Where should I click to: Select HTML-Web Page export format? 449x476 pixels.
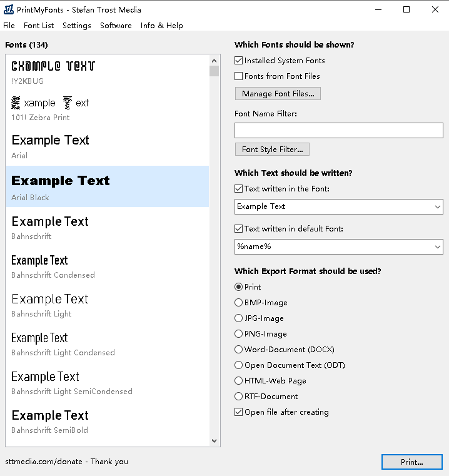click(239, 381)
